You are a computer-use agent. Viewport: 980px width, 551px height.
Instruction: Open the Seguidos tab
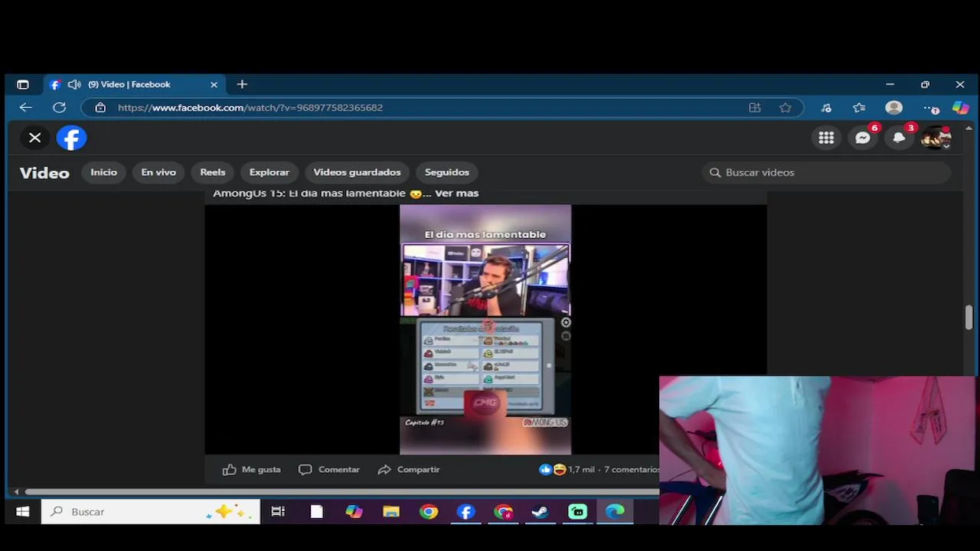point(447,172)
